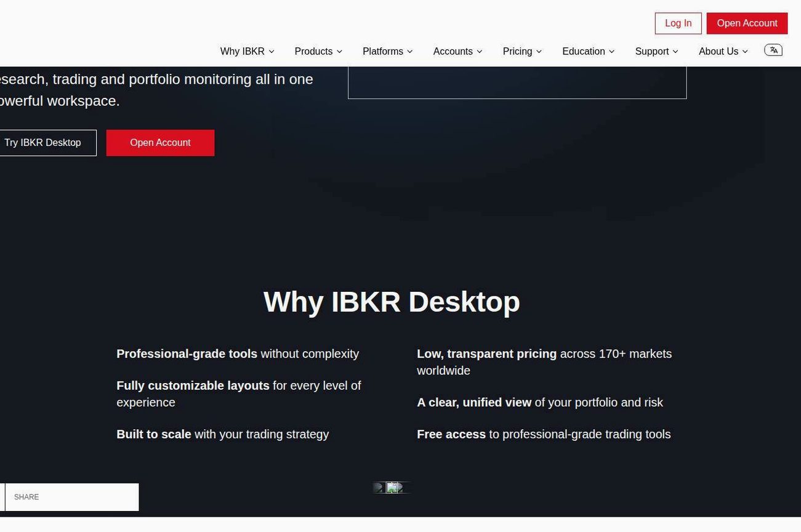Image resolution: width=801 pixels, height=532 pixels.
Task: Open the About Us menu
Action: [723, 52]
